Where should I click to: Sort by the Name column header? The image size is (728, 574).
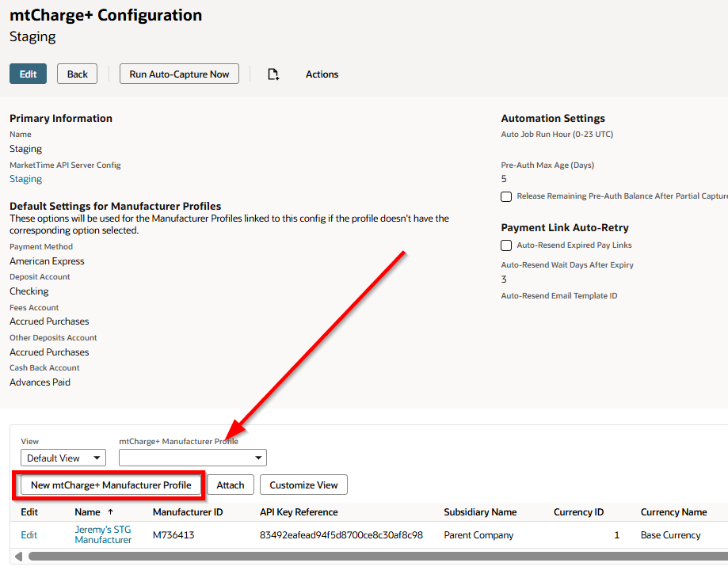pyautogui.click(x=87, y=511)
